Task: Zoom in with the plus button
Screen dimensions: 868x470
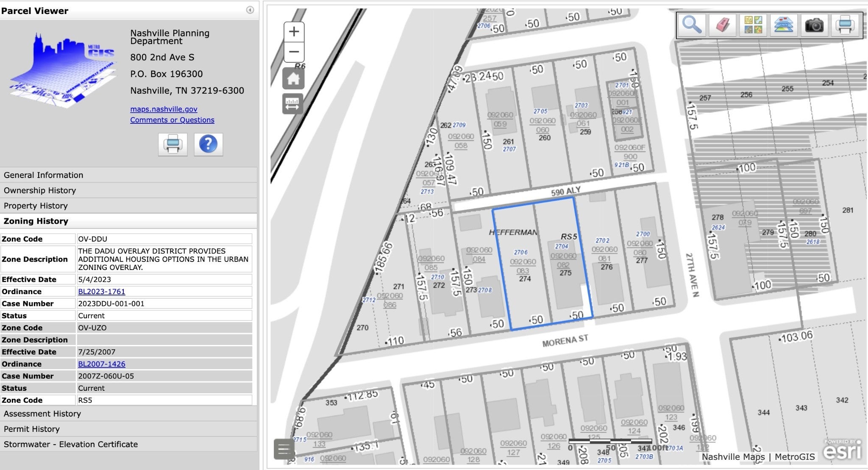Action: (294, 32)
